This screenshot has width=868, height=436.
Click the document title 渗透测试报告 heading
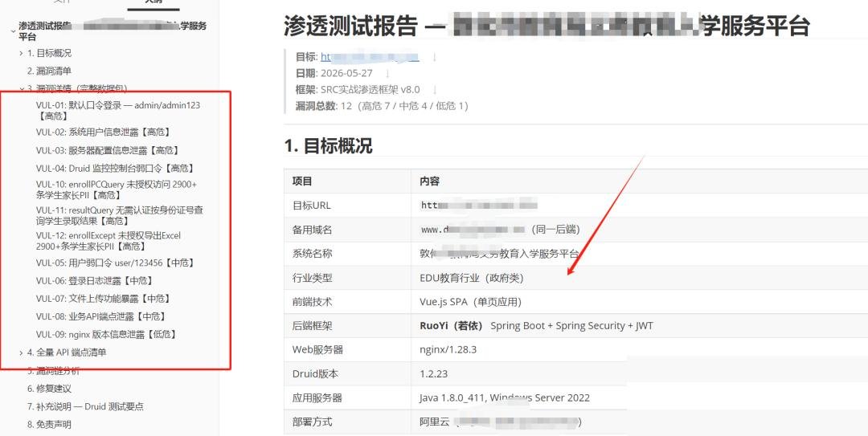pos(547,26)
